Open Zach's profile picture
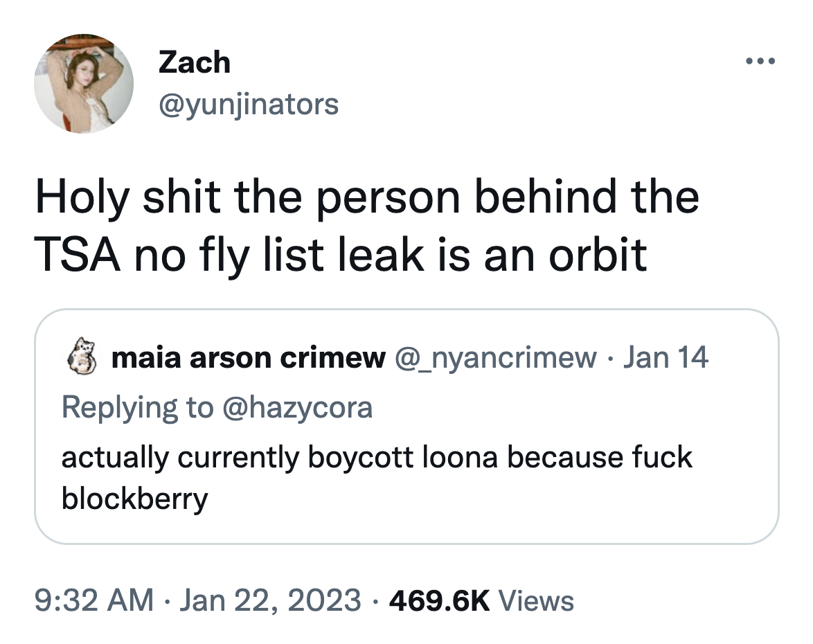The image size is (813, 644). point(84,84)
